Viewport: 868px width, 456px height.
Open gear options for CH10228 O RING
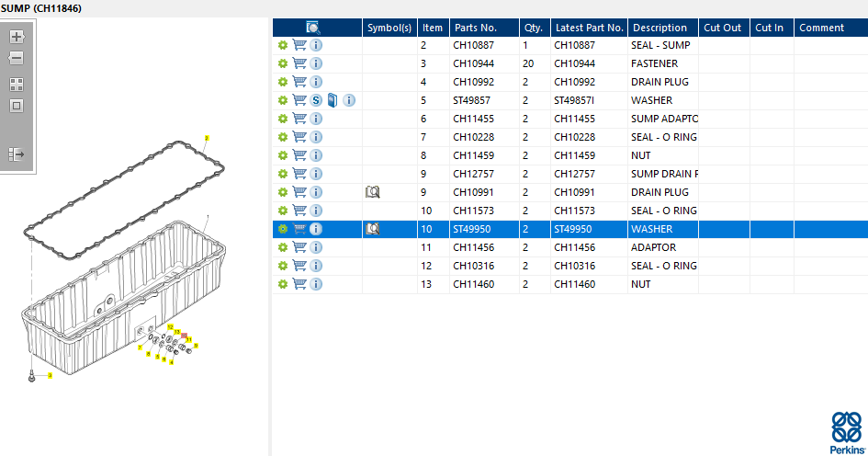tap(283, 137)
